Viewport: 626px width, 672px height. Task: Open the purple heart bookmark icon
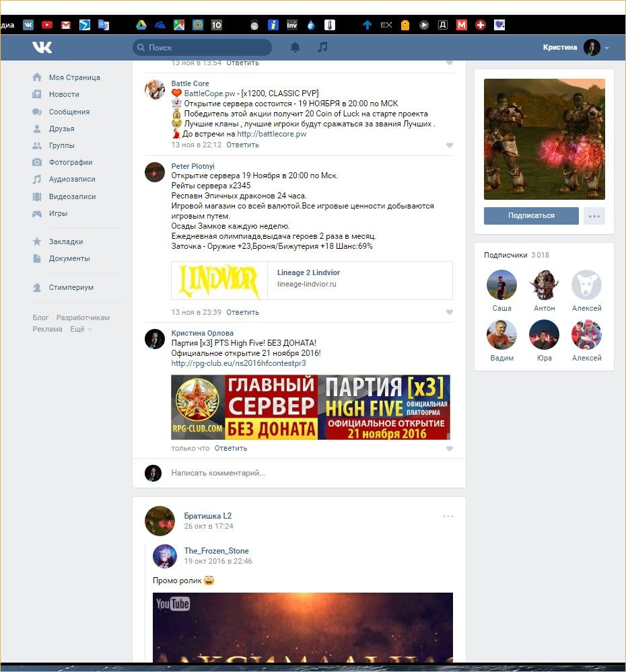coord(499,25)
